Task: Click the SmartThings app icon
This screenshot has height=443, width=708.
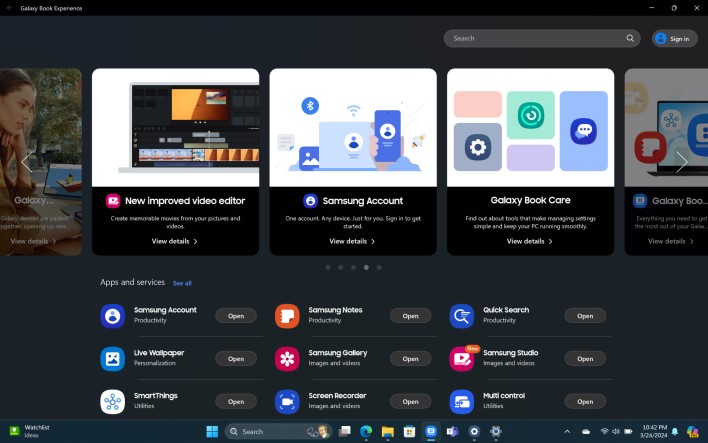Action: coord(112,402)
